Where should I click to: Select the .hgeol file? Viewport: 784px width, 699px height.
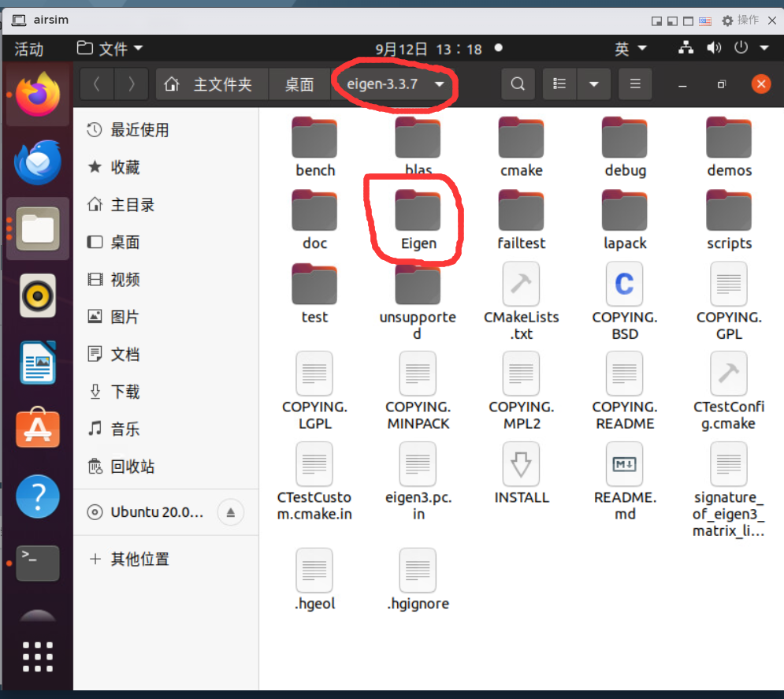click(x=314, y=579)
